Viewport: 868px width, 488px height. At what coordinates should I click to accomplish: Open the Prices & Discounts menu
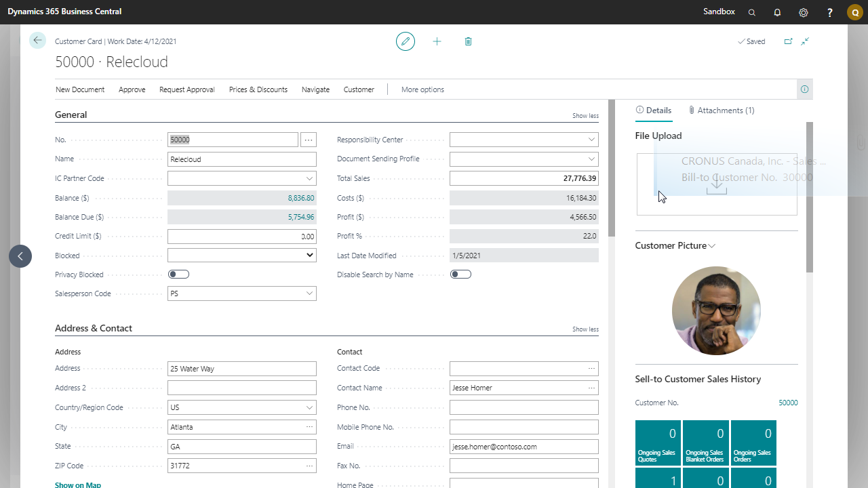pyautogui.click(x=258, y=89)
